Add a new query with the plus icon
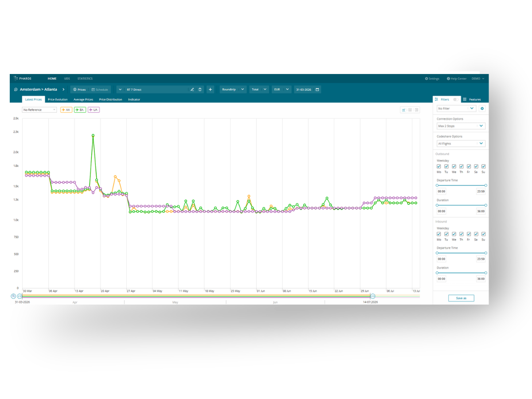 pos(210,89)
